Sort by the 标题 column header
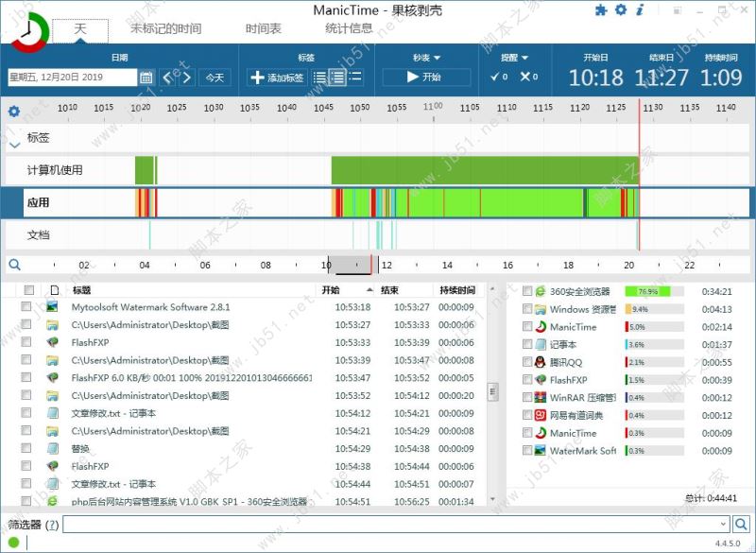The image size is (756, 553). coord(81,290)
